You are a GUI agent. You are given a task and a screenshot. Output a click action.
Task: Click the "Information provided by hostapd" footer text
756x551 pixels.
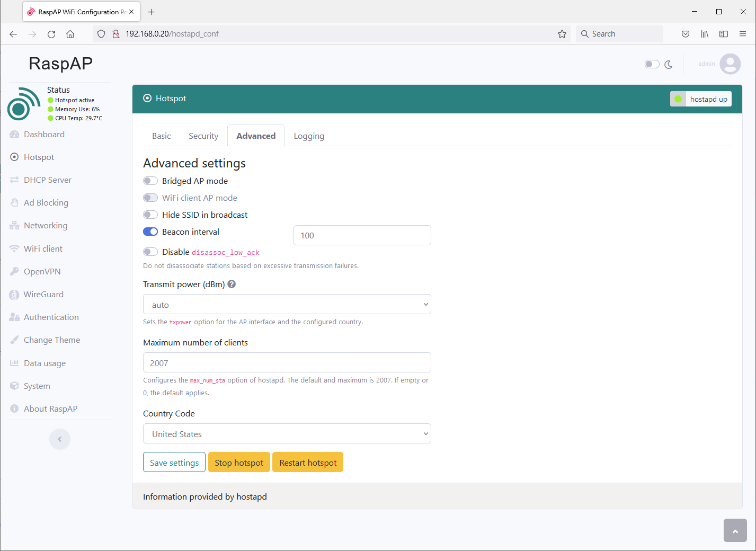click(205, 496)
